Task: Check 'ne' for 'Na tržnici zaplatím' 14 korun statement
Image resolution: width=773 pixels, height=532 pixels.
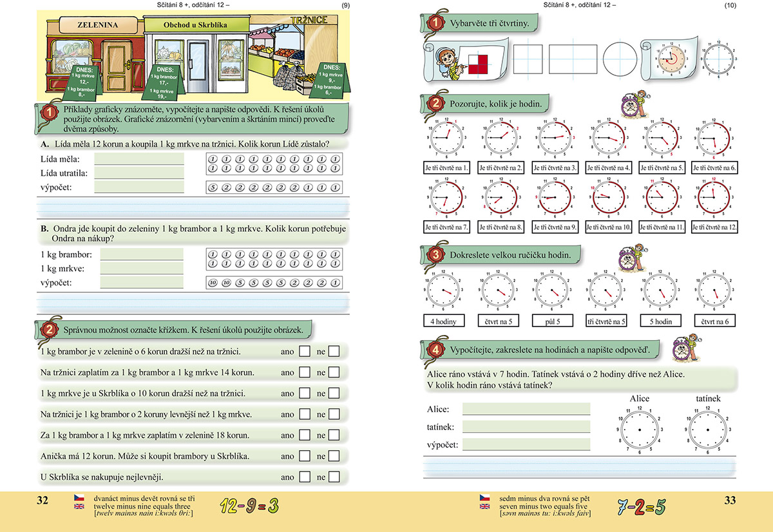Action: pyautogui.click(x=334, y=372)
